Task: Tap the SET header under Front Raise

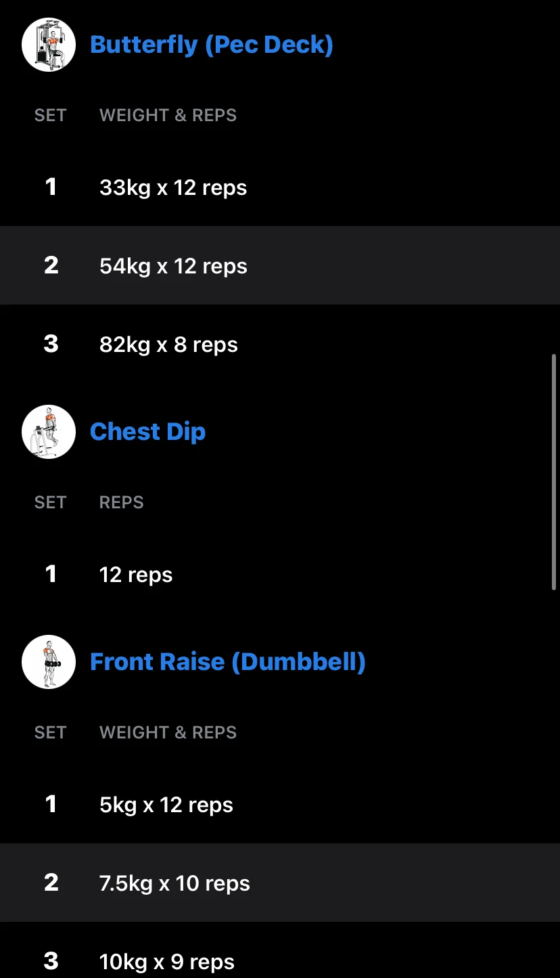Action: tap(51, 732)
